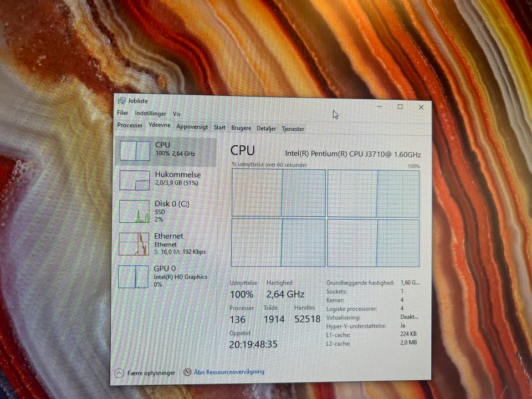Select the Ethernet graph thumbnail

(134, 244)
